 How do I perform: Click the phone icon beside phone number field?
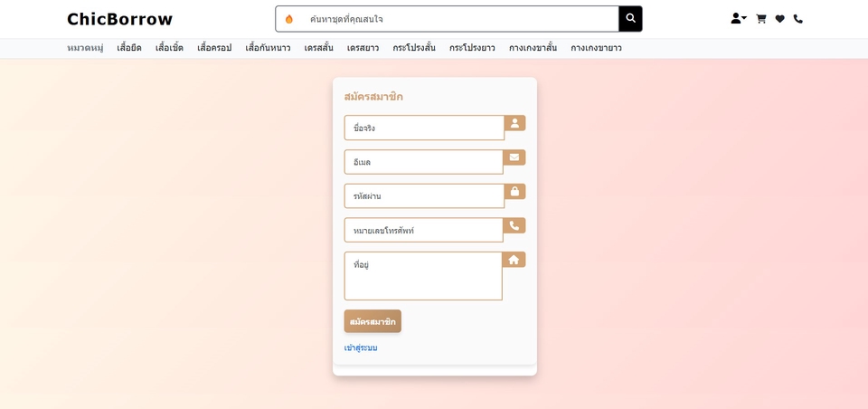[514, 225]
